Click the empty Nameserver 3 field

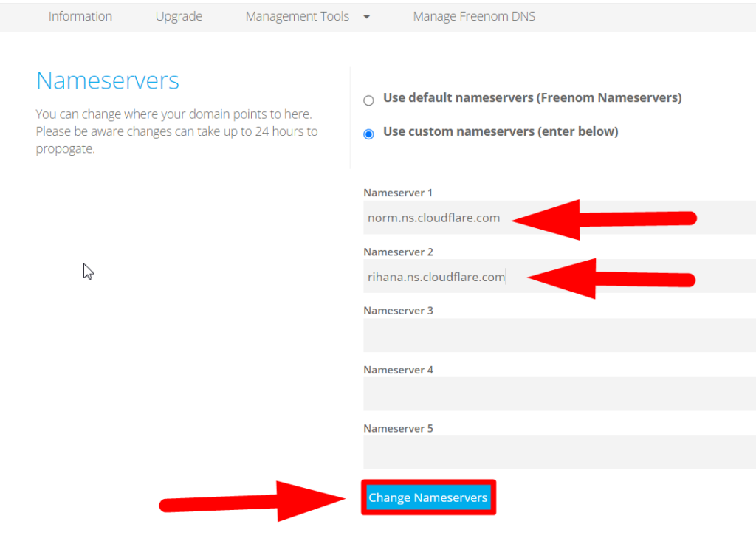pyautogui.click(x=560, y=335)
